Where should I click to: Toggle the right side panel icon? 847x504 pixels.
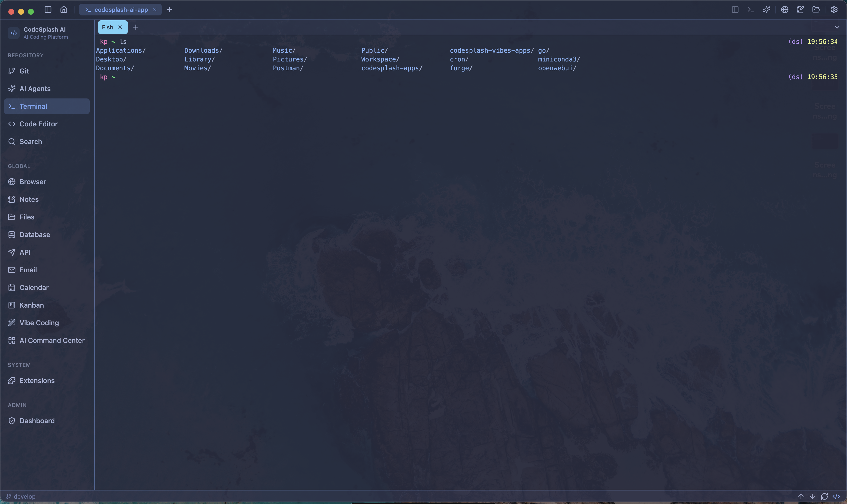click(x=735, y=10)
